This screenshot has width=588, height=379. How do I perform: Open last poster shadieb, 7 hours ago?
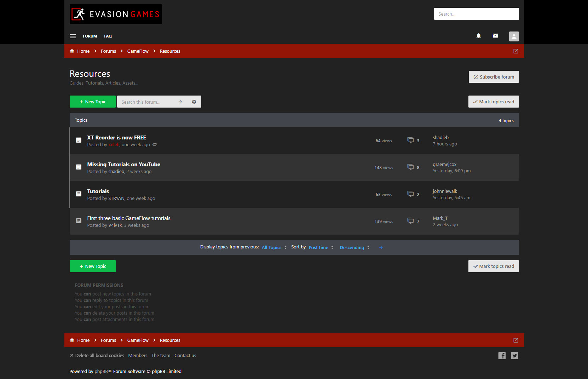click(x=440, y=138)
